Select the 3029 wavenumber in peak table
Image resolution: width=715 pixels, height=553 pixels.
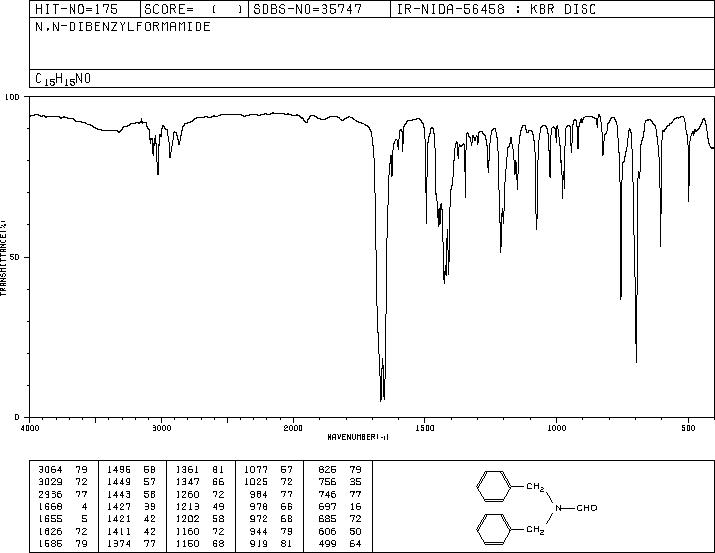pyautogui.click(x=50, y=482)
